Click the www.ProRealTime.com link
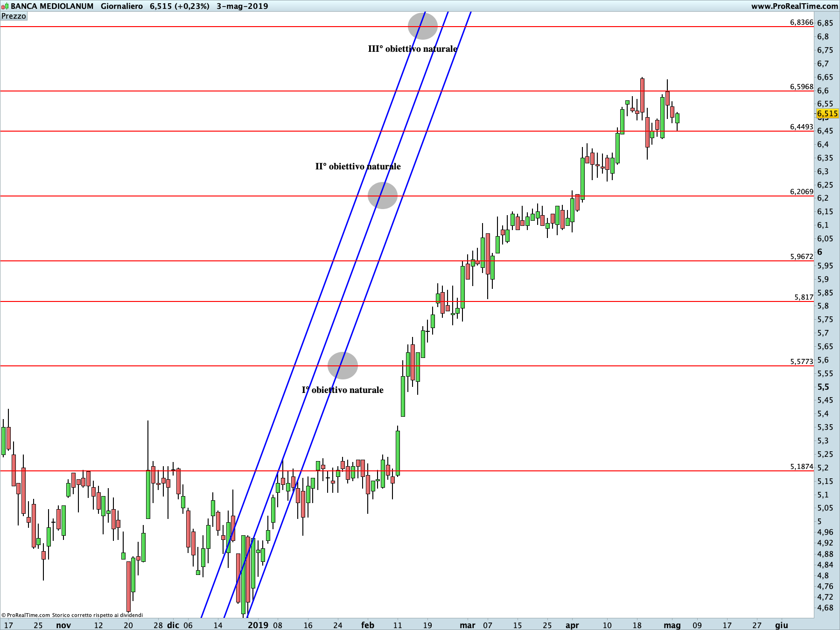840x630 pixels. 794,6
